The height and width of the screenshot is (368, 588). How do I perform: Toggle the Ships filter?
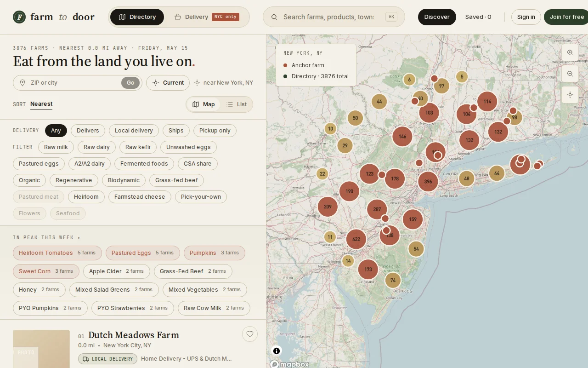(176, 131)
